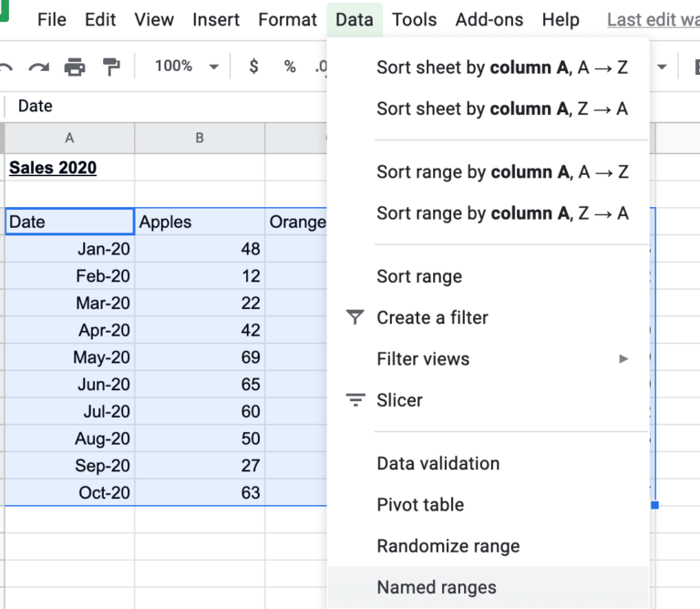Click the funnel icon beside Create a filter
Image resolution: width=700 pixels, height=609 pixels.
(x=355, y=317)
